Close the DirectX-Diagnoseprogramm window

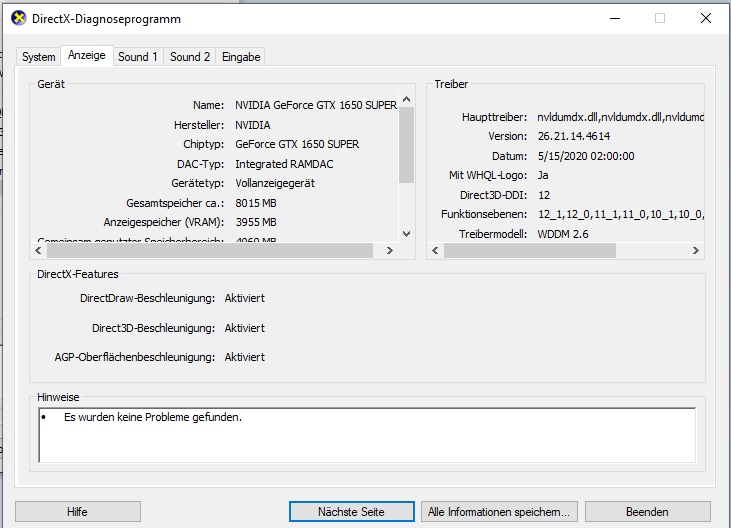coord(706,19)
